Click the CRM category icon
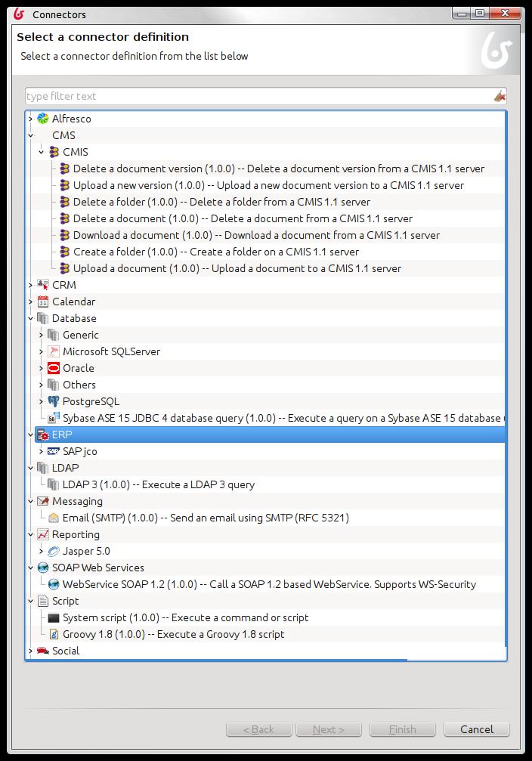Screen dimensions: 532x761 (x=43, y=285)
